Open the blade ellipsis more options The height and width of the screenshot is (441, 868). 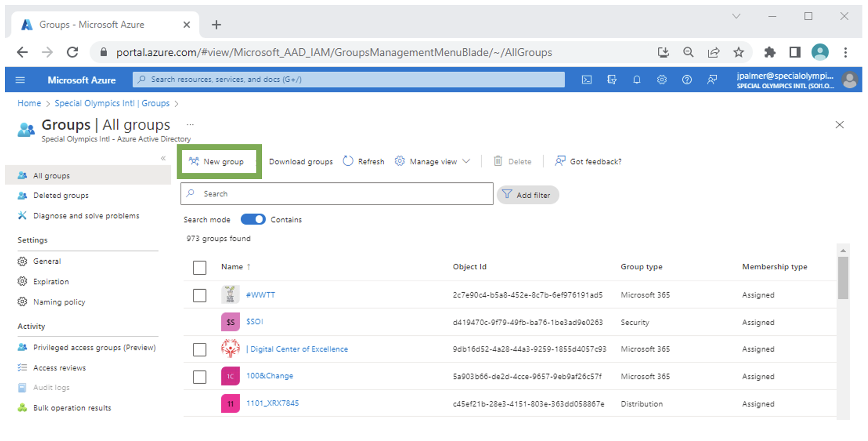(x=190, y=124)
